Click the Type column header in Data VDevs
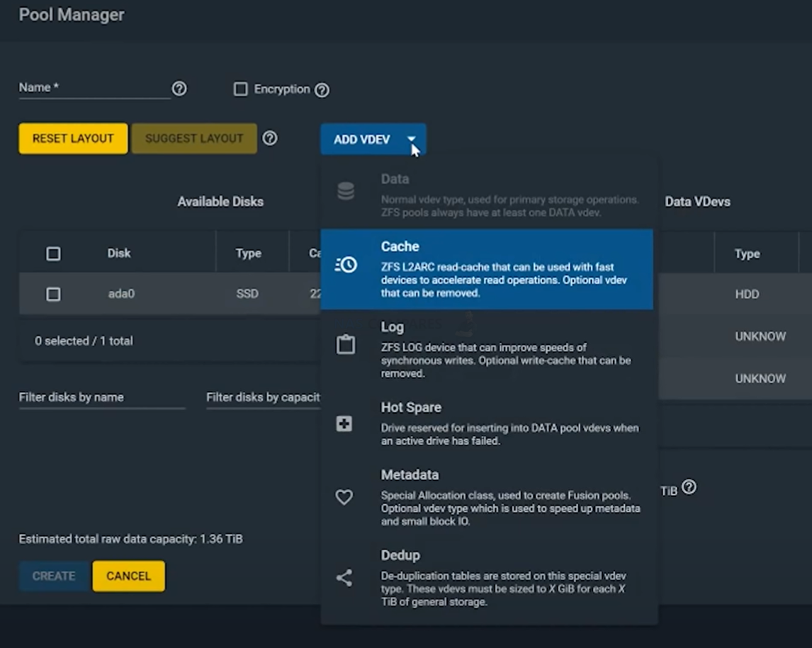This screenshot has width=812, height=648. tap(748, 254)
